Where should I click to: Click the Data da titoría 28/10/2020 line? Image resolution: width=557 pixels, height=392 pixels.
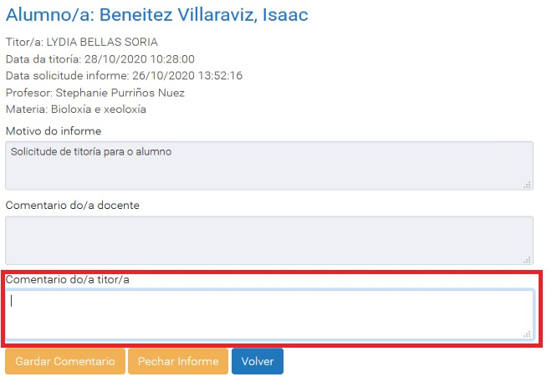(x=100, y=59)
